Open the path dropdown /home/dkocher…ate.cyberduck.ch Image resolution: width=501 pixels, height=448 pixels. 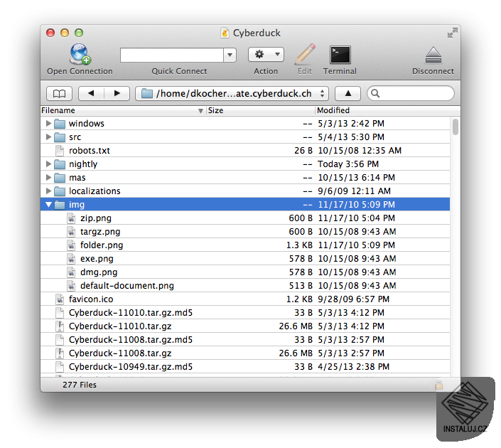pyautogui.click(x=232, y=93)
